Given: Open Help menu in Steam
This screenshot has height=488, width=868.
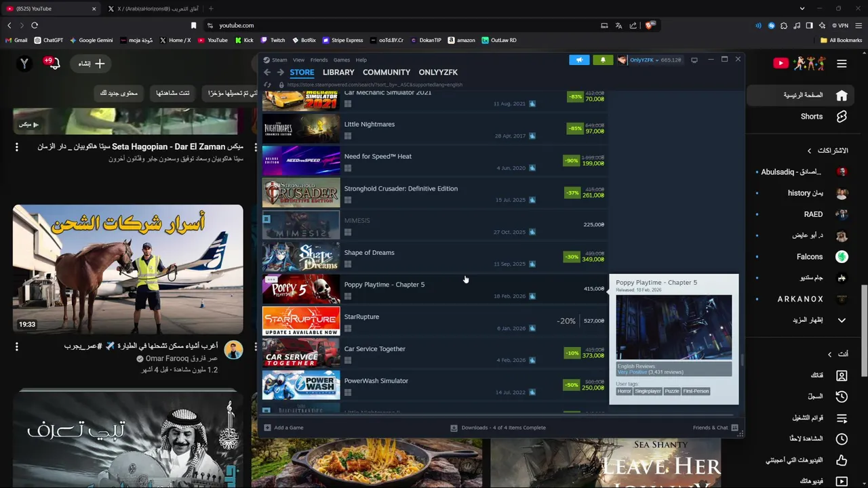Looking at the screenshot, I should 361,60.
